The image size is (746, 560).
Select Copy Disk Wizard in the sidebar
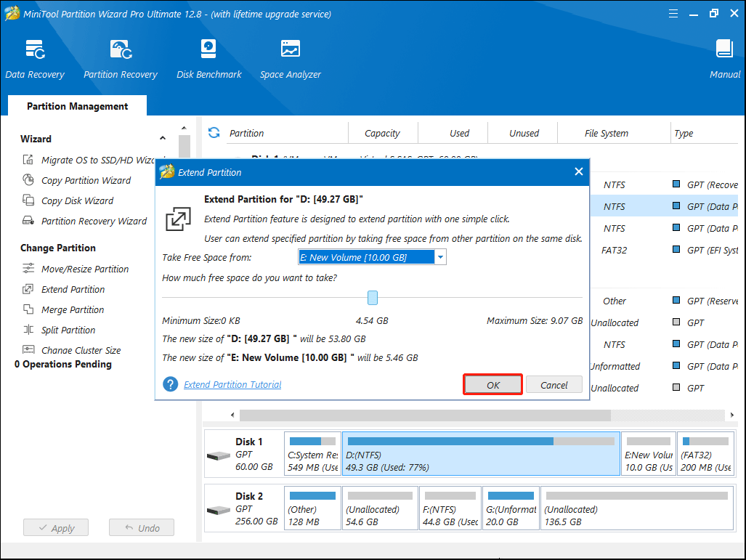click(x=77, y=200)
